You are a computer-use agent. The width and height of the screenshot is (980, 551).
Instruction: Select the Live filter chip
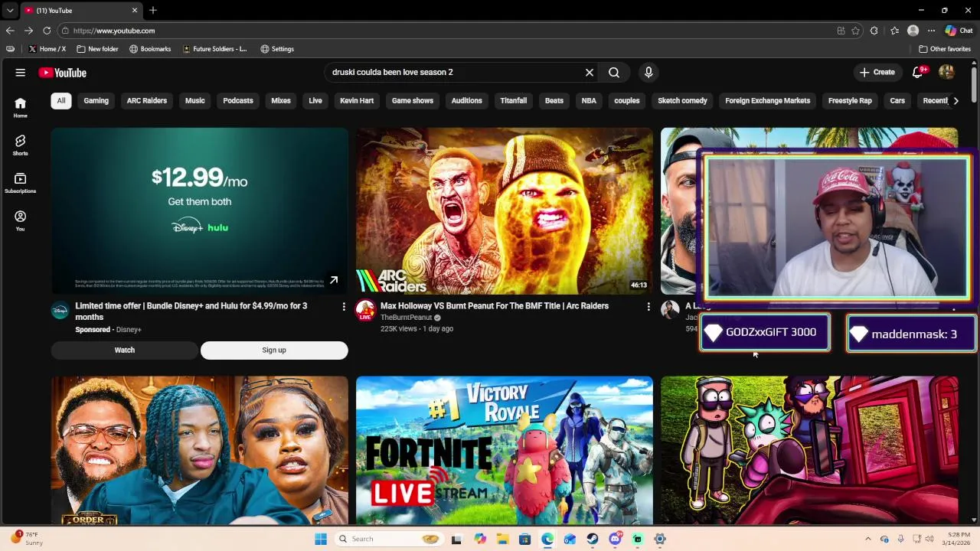pos(315,101)
